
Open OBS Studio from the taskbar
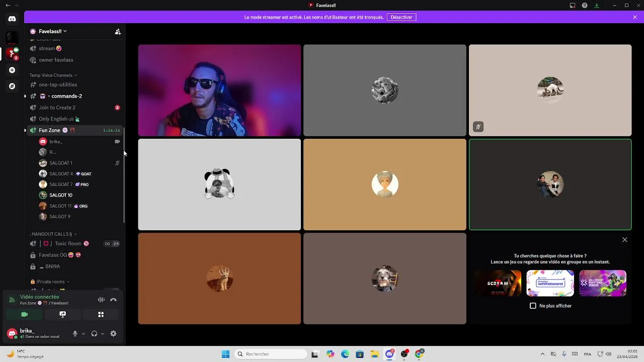[404, 354]
